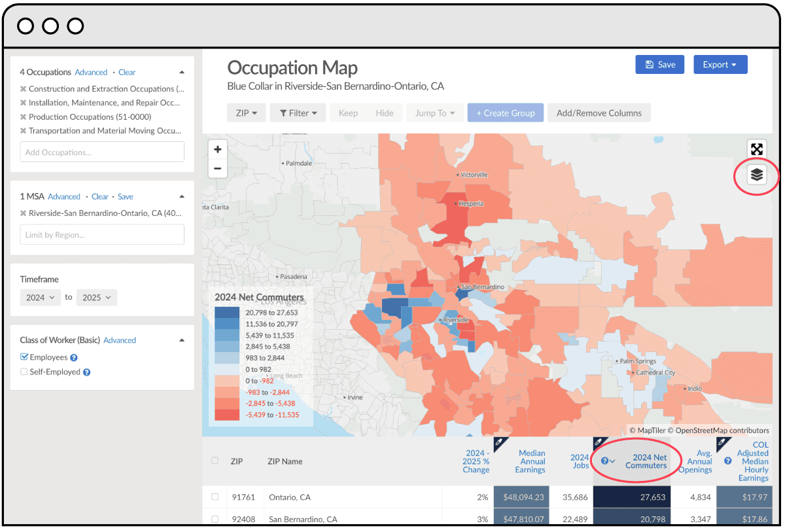The height and width of the screenshot is (532, 785).
Task: Expand the map to fullscreen
Action: coord(756,149)
